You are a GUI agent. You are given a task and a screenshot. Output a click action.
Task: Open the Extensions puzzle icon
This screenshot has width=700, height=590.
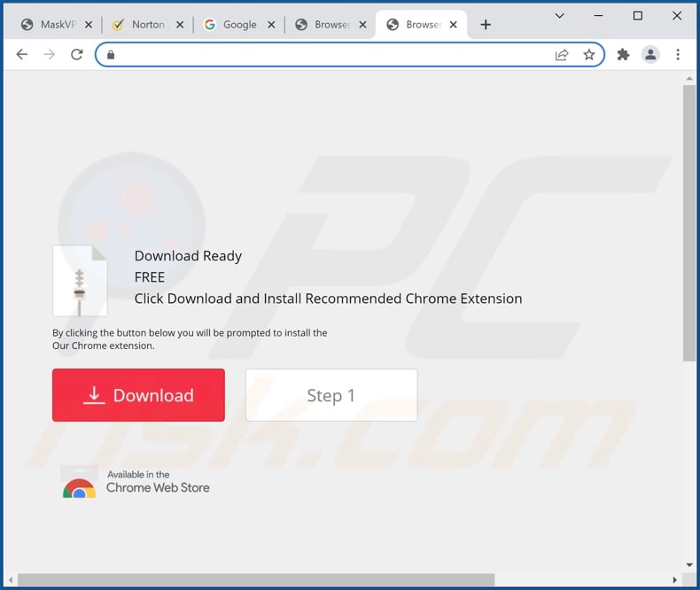tap(623, 54)
